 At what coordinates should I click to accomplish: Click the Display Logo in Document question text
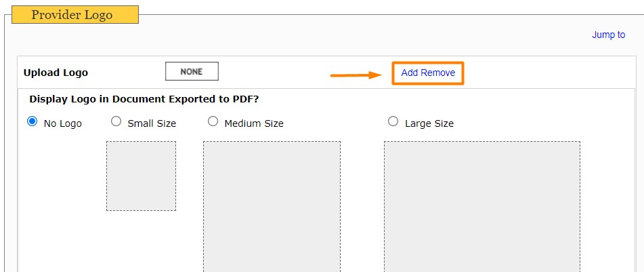pos(144,100)
